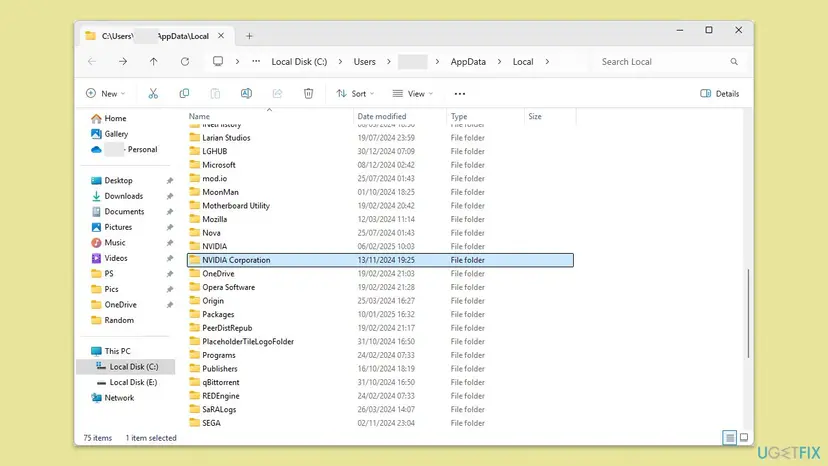Sort by Date modified column header
Viewport: 828px width, 466px height.
tap(400, 116)
